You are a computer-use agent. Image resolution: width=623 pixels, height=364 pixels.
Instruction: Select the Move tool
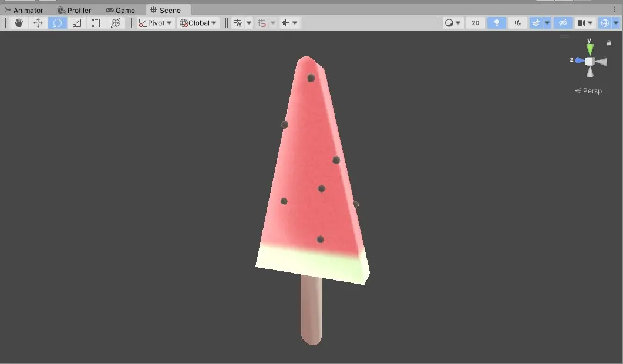(x=38, y=22)
